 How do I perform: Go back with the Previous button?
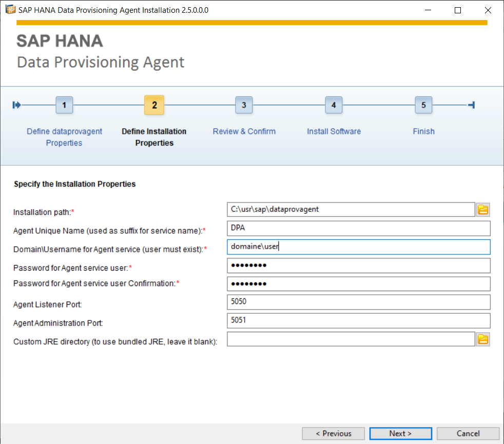coord(333,433)
